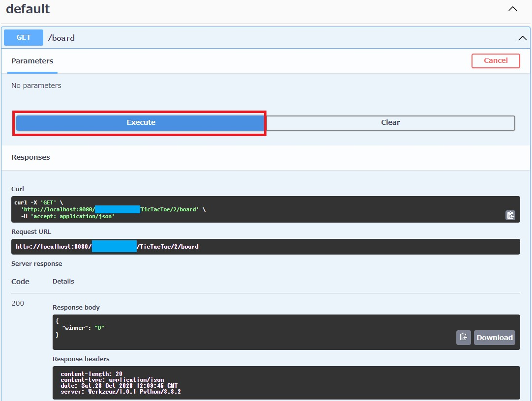Click the curl command code block

[x=266, y=209]
